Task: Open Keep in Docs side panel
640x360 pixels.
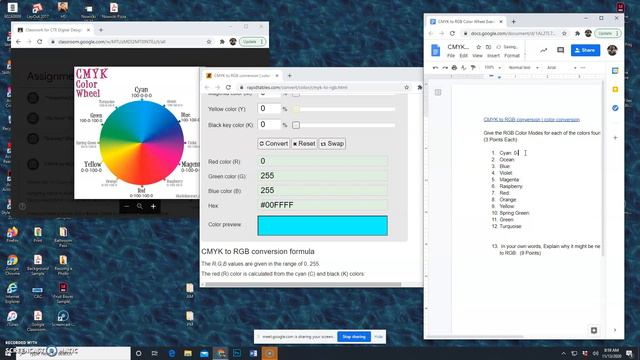Action: pyautogui.click(x=615, y=89)
